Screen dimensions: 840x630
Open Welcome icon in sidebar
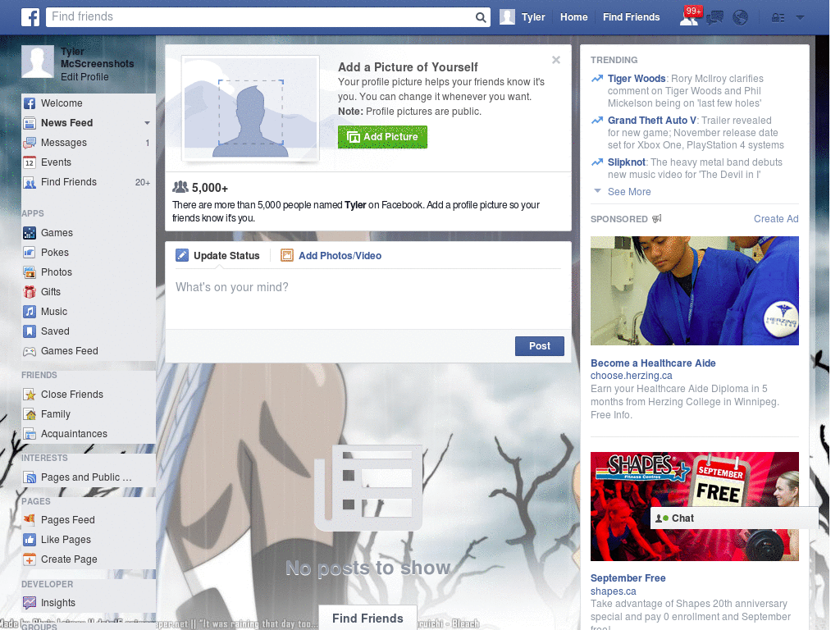pyautogui.click(x=30, y=103)
